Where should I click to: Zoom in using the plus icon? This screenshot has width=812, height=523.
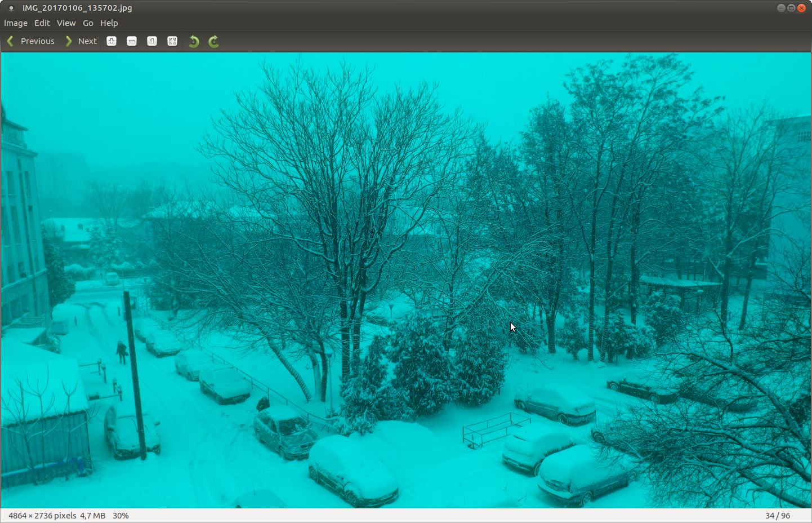click(x=111, y=41)
